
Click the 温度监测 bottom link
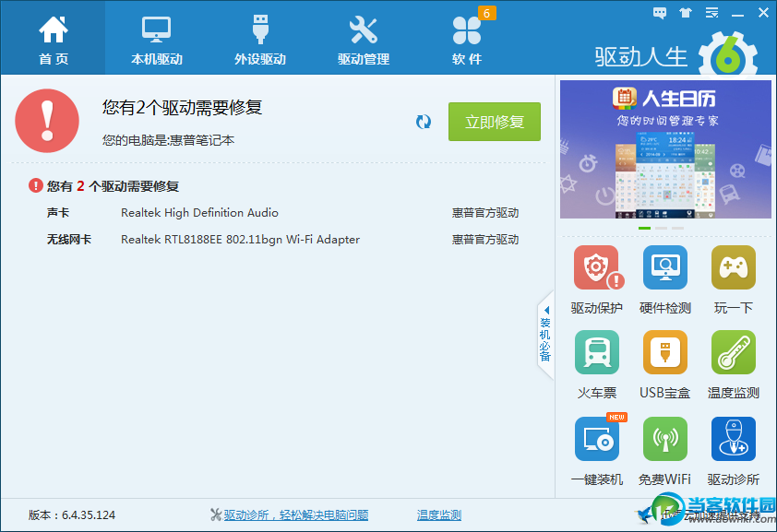[439, 515]
